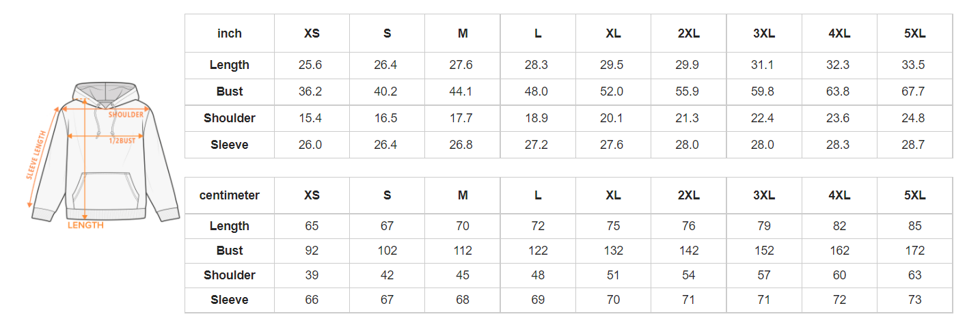Select the 2XL header in centimeter table
The image size is (980, 336).
click(688, 195)
